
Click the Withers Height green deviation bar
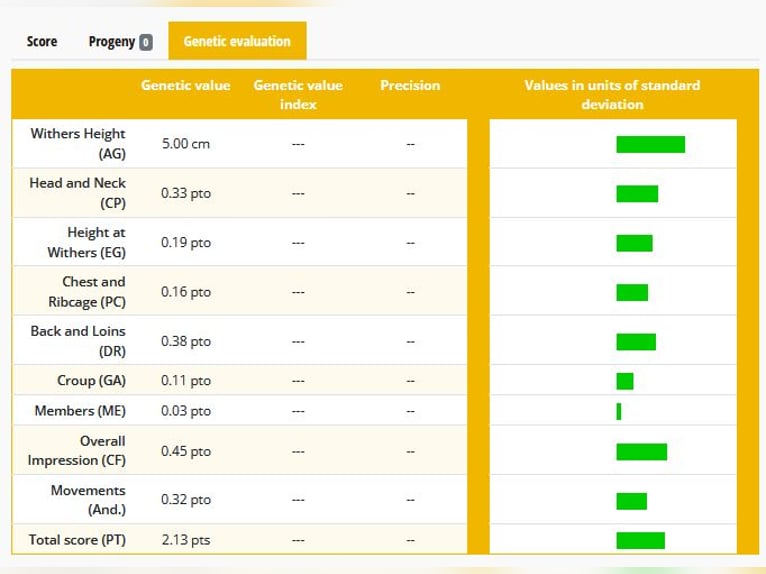tap(650, 144)
